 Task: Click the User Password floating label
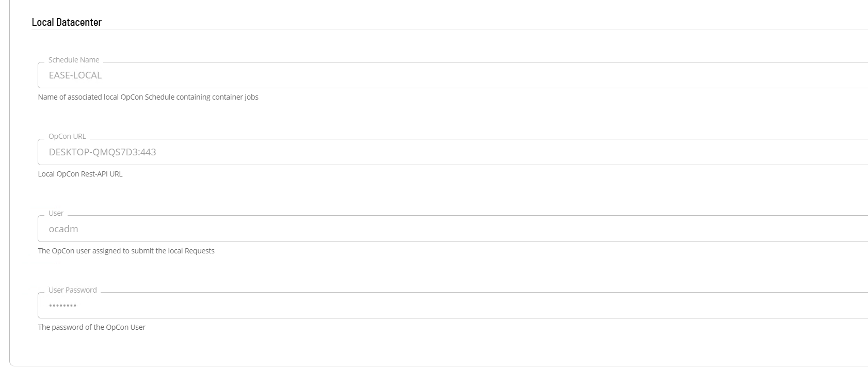pos(72,290)
